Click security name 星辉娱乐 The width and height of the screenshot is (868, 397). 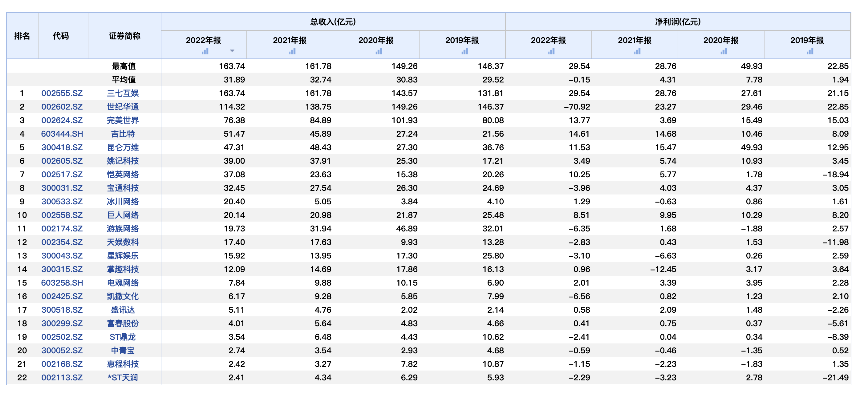pos(123,255)
